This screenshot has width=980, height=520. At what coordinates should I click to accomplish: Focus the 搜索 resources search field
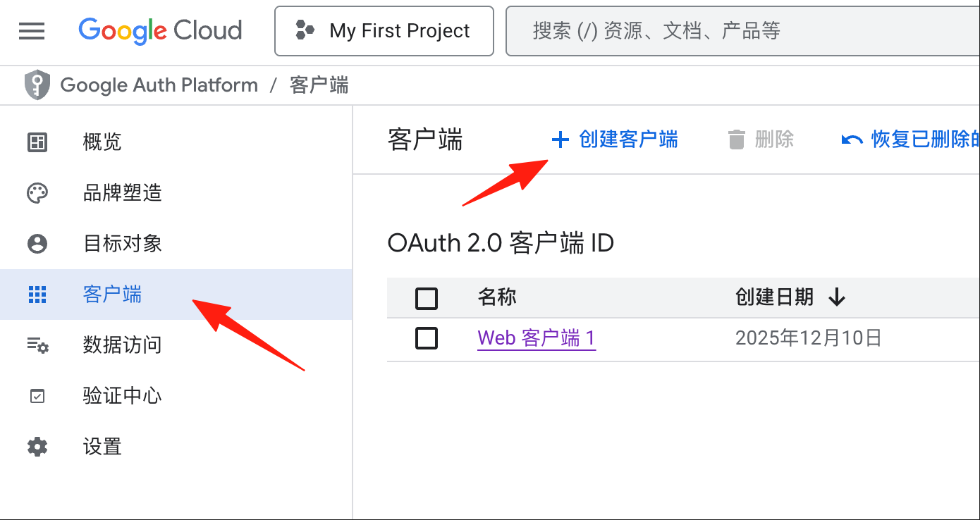click(743, 31)
